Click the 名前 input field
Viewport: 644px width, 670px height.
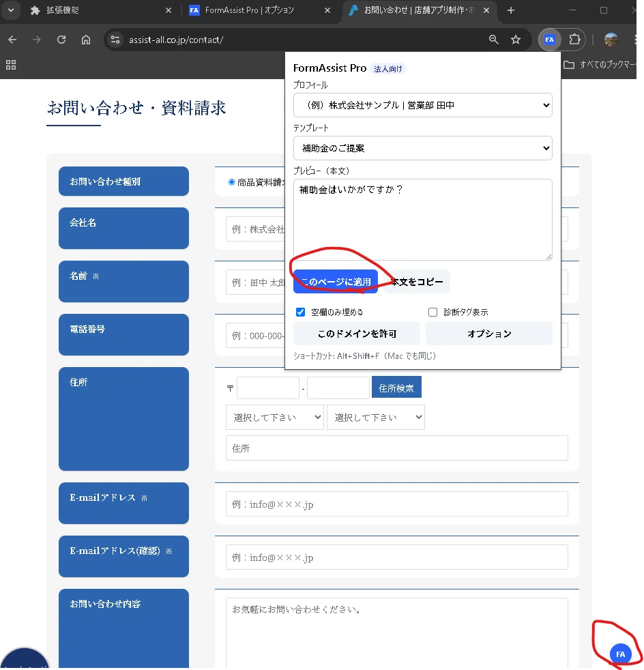click(x=255, y=282)
